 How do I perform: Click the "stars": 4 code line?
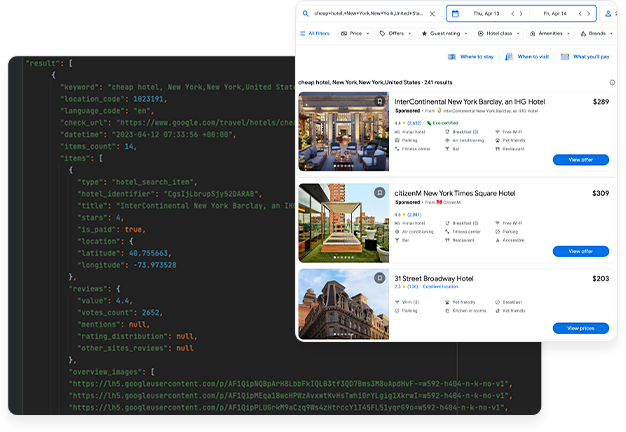[101, 218]
